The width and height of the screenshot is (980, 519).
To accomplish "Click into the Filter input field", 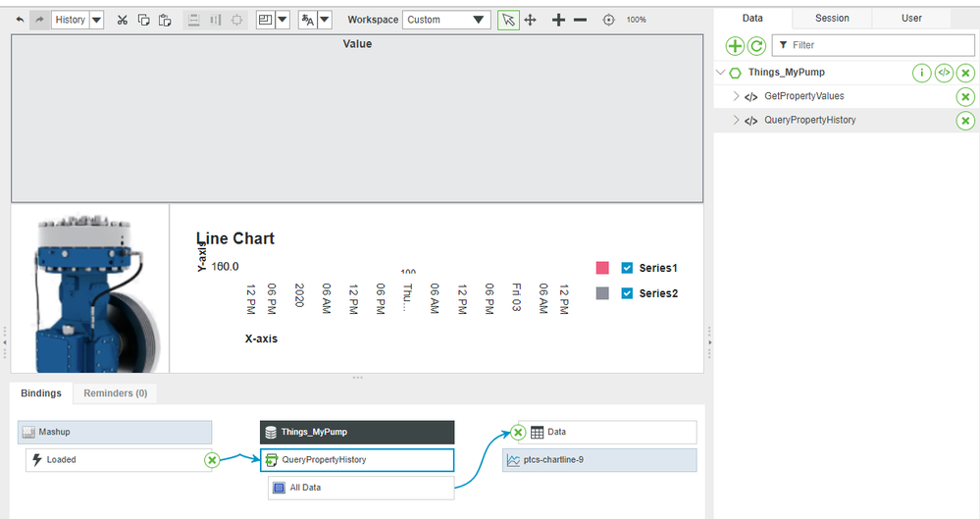I will coord(878,45).
